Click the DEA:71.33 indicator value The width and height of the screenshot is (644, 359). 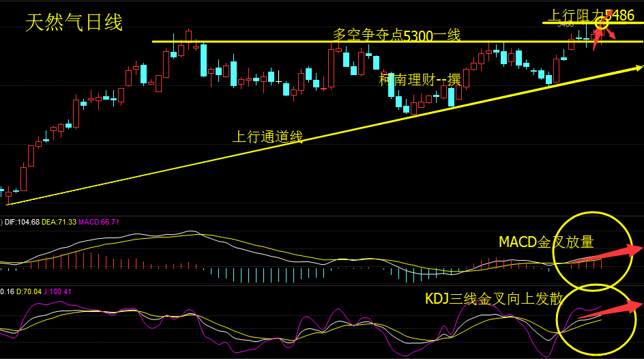tap(59, 222)
